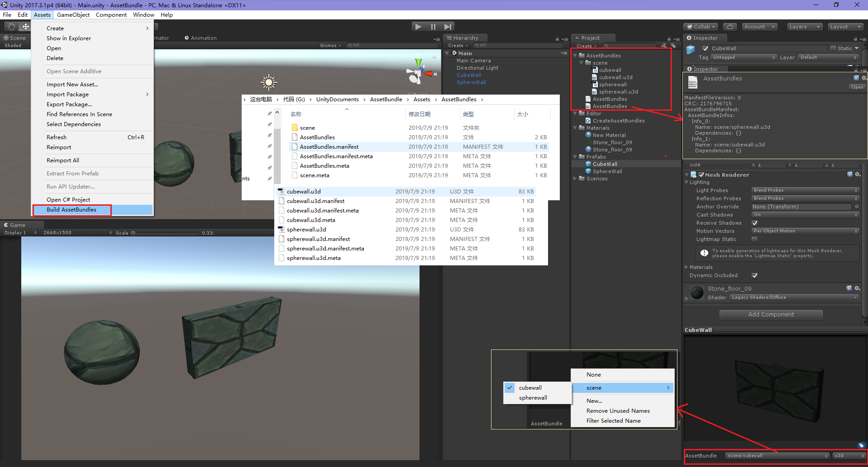Click the Inspector panel lock icon

pos(855,39)
